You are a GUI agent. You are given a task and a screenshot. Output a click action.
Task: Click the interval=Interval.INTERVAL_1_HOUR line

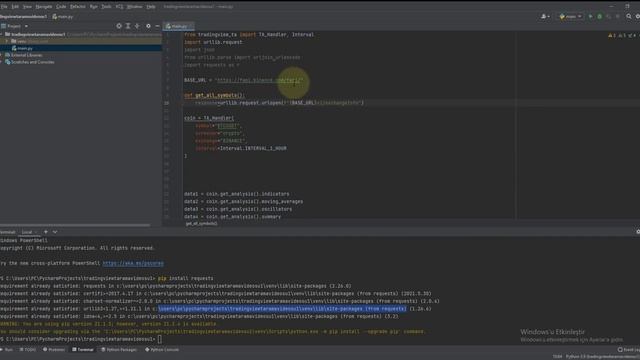tap(241, 149)
